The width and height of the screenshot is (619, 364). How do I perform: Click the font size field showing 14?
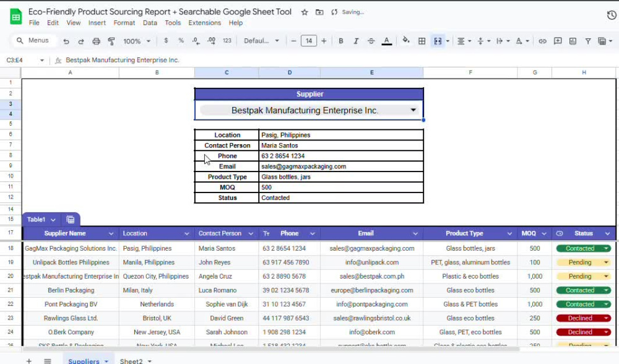coord(309,41)
